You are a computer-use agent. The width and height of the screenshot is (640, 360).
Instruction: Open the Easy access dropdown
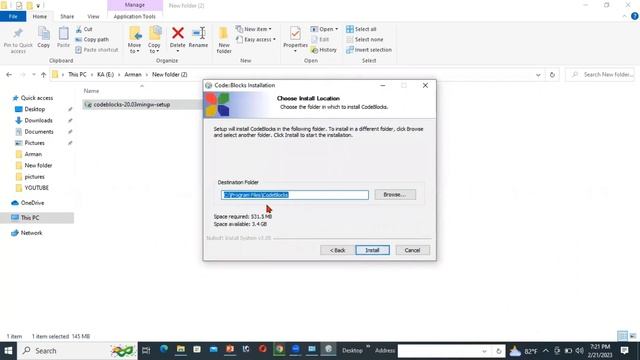256,40
